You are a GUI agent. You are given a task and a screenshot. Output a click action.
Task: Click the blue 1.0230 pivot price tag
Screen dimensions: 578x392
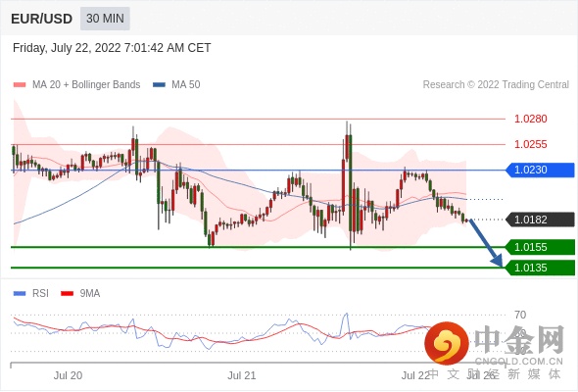point(540,170)
